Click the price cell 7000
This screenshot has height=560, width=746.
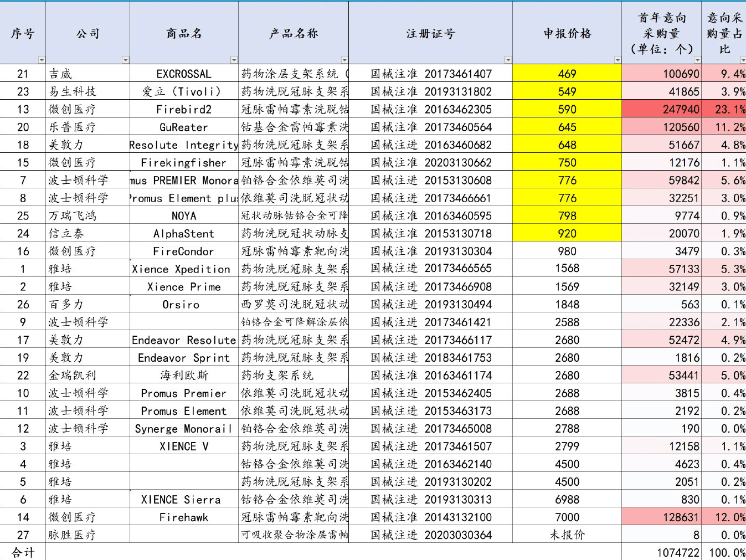[567, 517]
